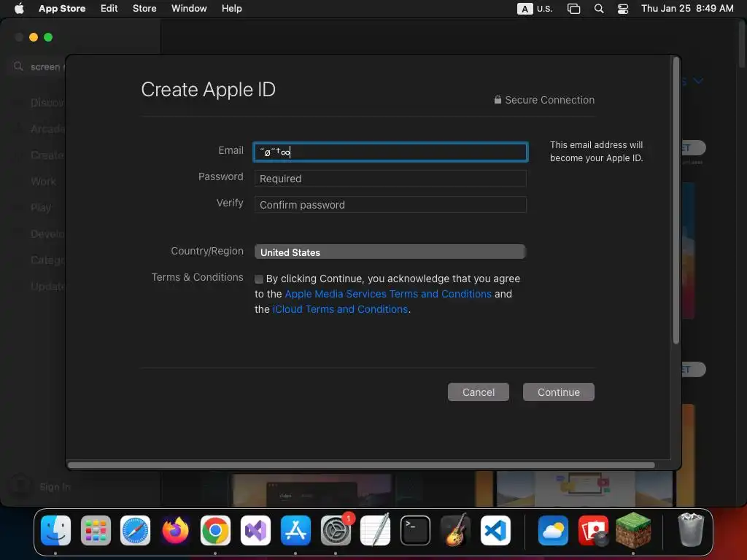Click the U.S. input source indicator
The height and width of the screenshot is (560, 747).
click(x=535, y=9)
